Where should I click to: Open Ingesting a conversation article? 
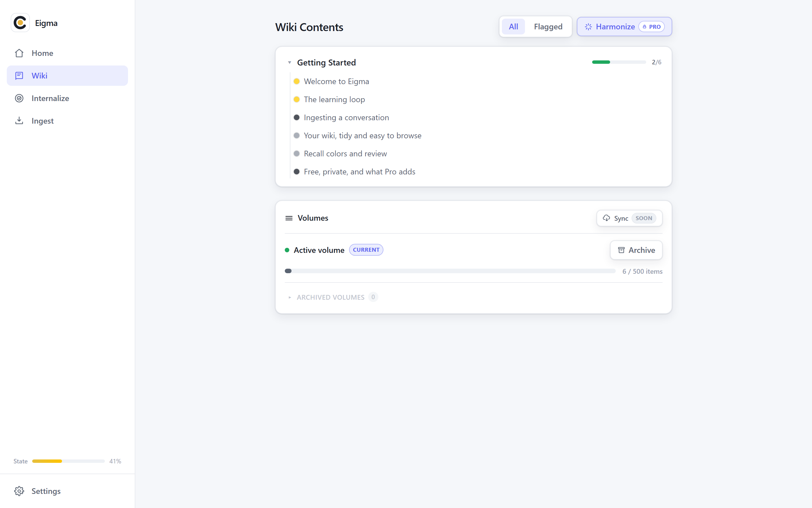pos(346,117)
